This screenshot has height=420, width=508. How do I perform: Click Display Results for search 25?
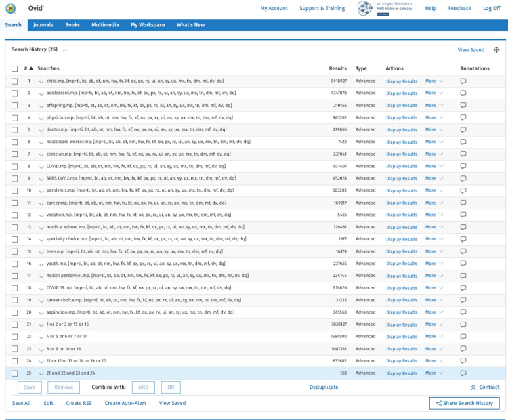tap(402, 373)
